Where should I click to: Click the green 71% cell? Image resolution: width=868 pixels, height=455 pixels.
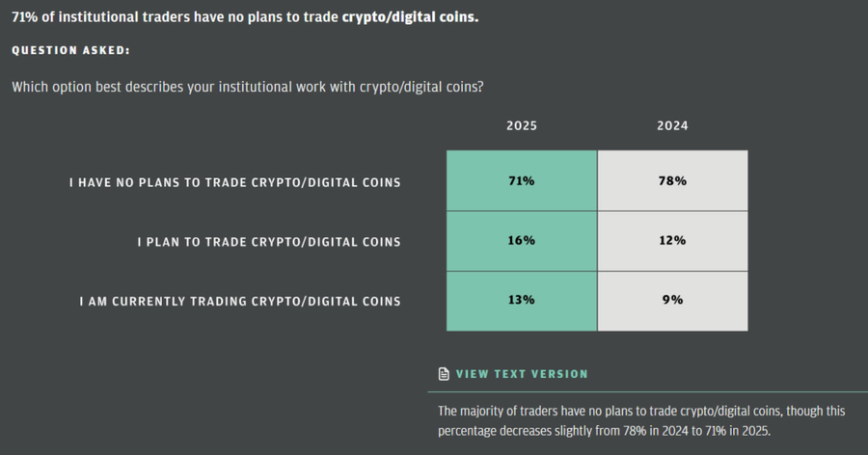tap(522, 181)
